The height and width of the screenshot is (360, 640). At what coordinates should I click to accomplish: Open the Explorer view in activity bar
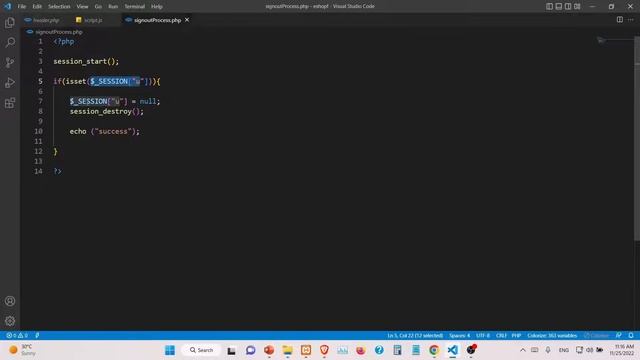pos(10,22)
